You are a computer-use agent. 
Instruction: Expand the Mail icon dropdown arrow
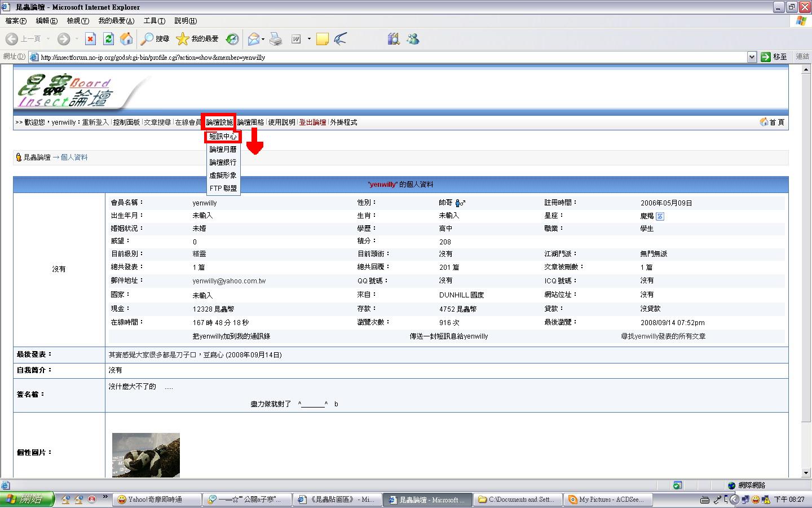pos(263,39)
